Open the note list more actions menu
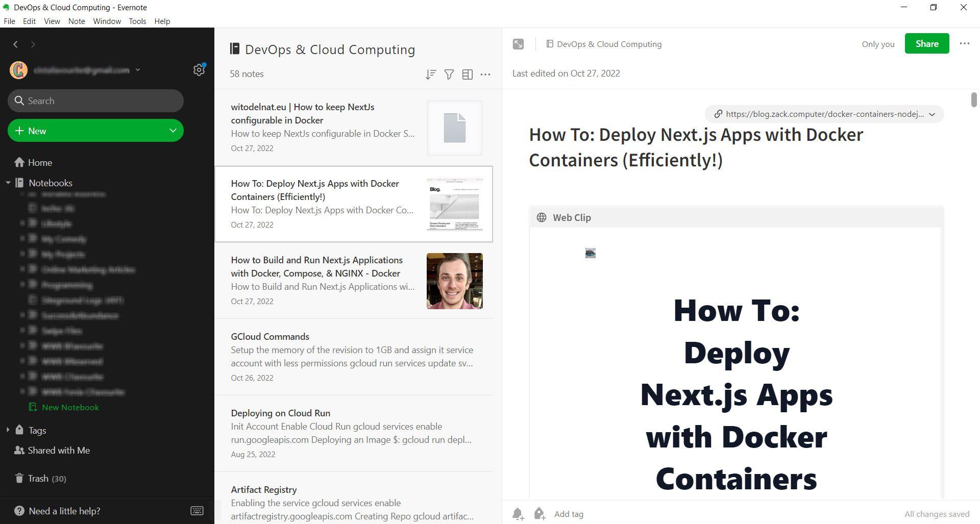Image resolution: width=980 pixels, height=524 pixels. point(485,74)
